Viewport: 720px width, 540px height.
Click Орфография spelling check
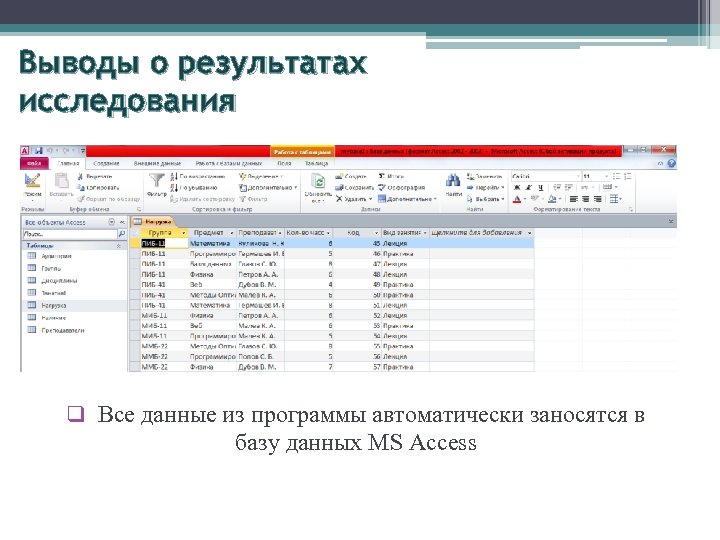pyautogui.click(x=401, y=187)
